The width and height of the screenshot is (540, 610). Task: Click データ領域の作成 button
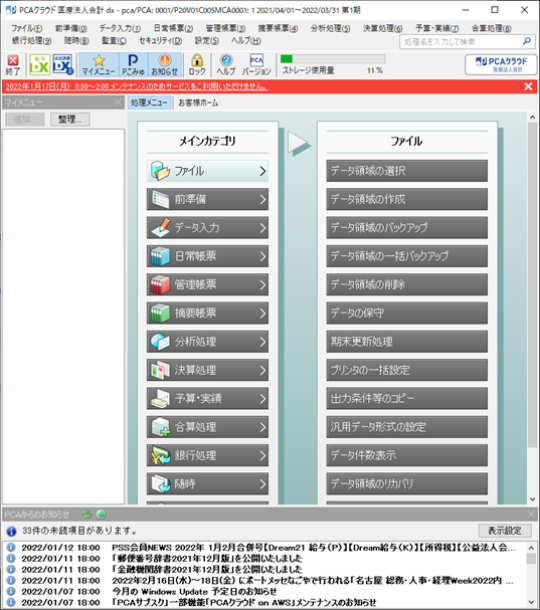(x=407, y=199)
